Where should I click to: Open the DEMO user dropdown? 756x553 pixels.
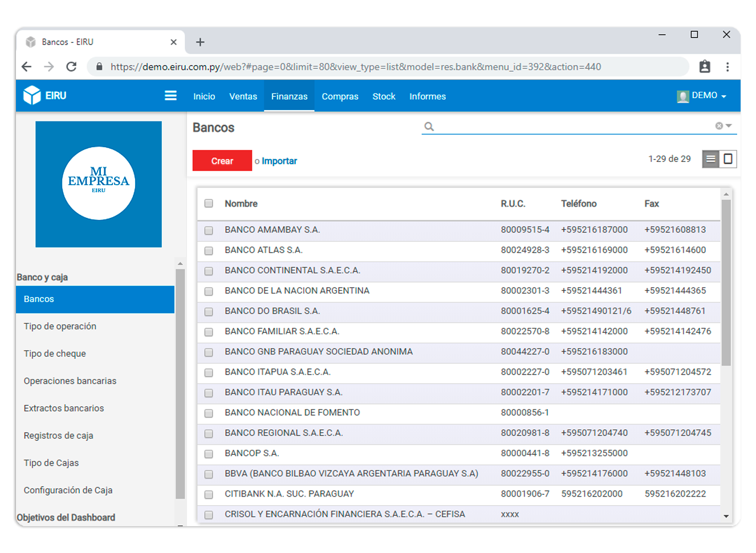(x=709, y=96)
